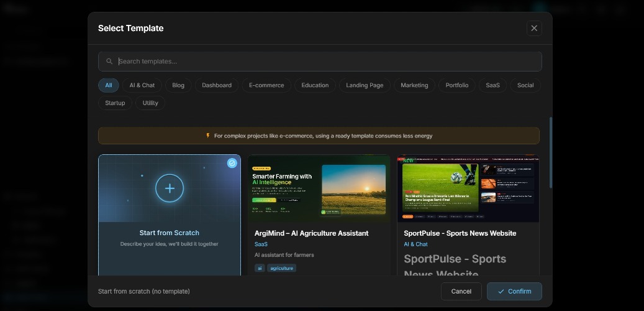Filter templates by Marketing

(414, 85)
